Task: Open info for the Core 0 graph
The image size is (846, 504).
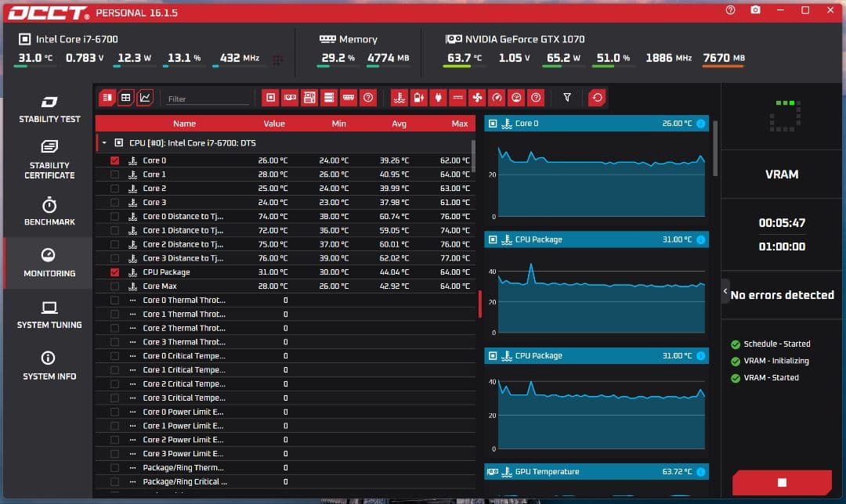Action: pyautogui.click(x=701, y=124)
